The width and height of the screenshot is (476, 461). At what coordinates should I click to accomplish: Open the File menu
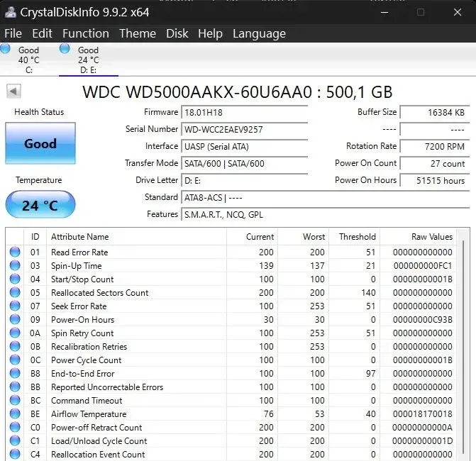click(x=13, y=33)
